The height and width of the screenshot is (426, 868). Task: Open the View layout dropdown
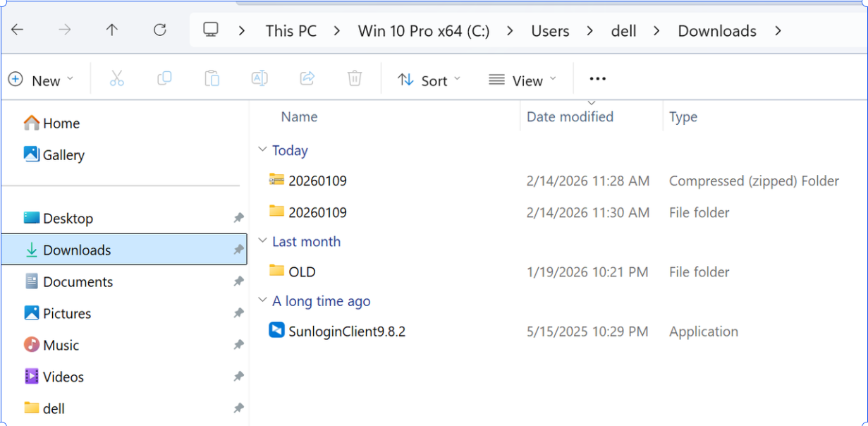[522, 80]
